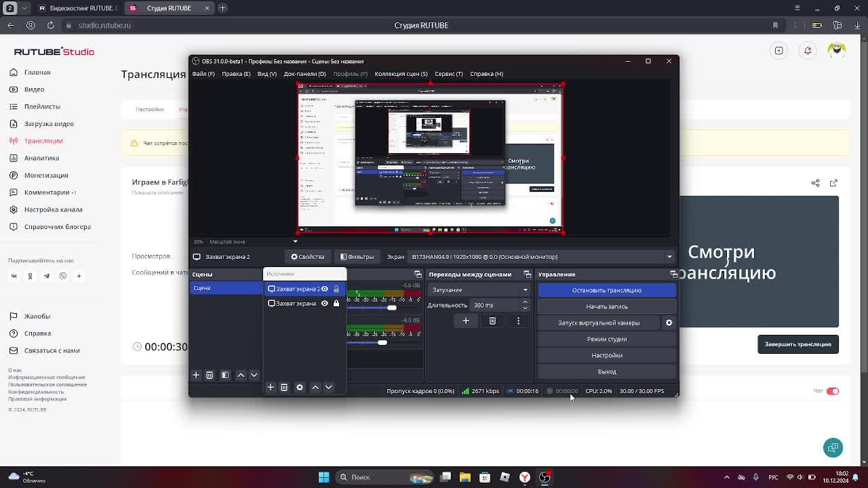868x488 pixels.
Task: Open the Справка (H) menu in OBS
Action: coord(486,74)
